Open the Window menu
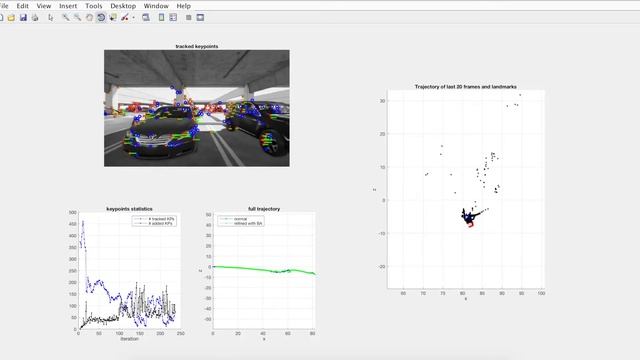This screenshot has width=640, height=360. click(156, 6)
